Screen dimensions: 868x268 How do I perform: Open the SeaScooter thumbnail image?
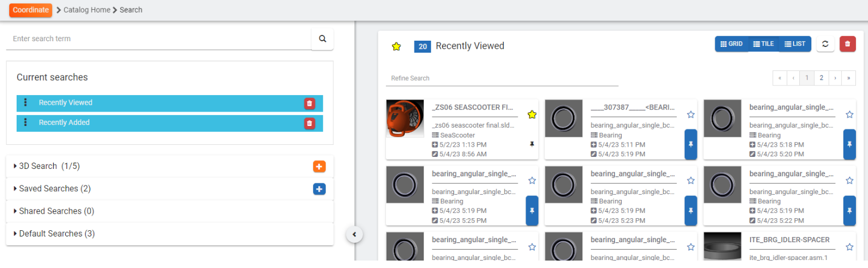(405, 119)
